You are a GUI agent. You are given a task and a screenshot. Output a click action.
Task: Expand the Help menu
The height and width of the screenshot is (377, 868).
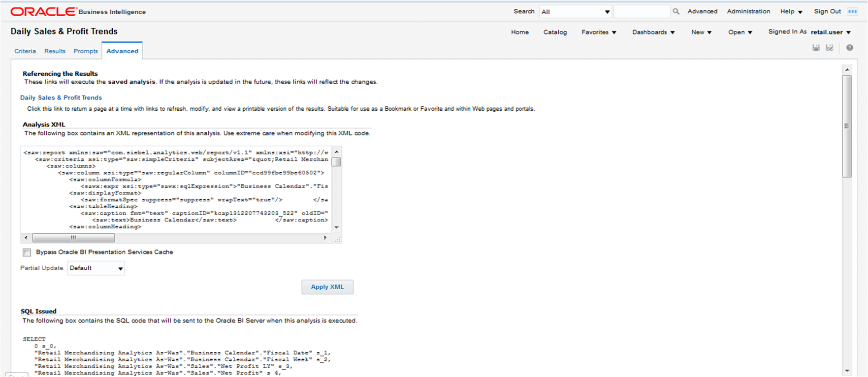tap(791, 11)
